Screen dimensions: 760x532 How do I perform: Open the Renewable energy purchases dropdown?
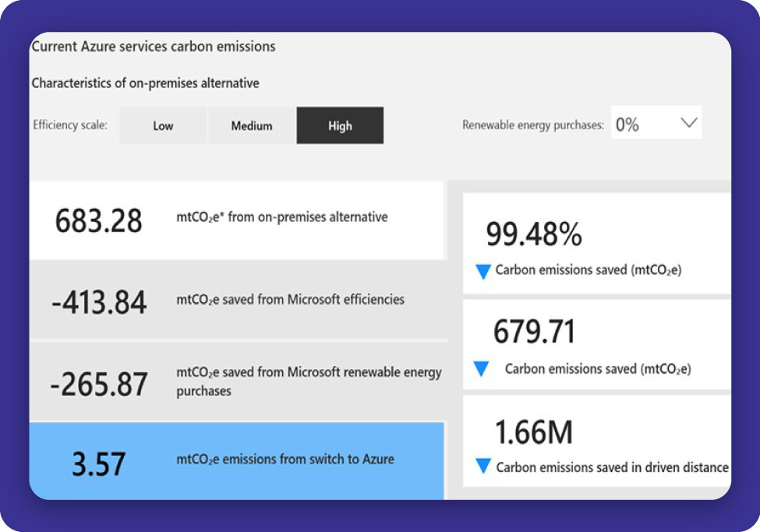pos(656,122)
